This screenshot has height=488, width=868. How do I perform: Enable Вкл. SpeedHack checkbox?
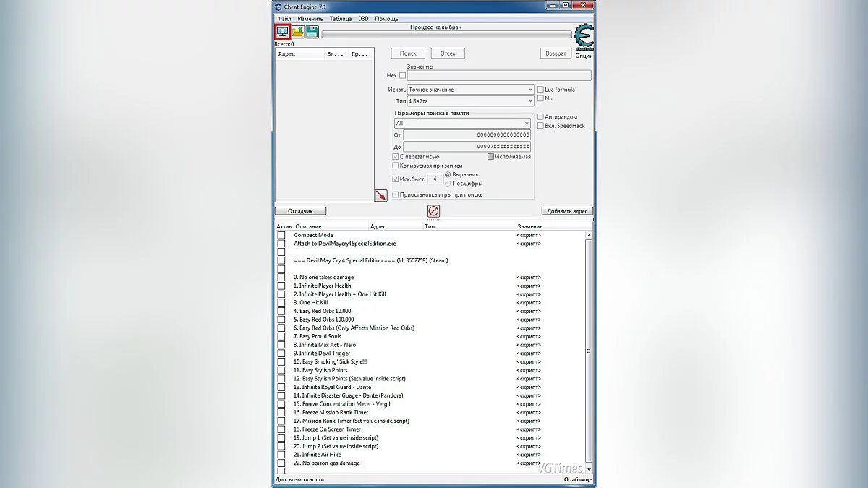click(x=540, y=126)
